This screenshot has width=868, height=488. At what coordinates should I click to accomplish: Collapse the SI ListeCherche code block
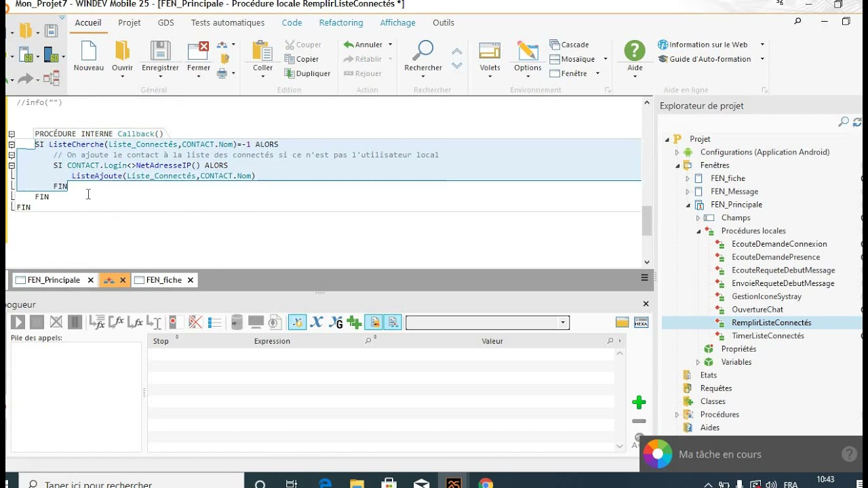[x=12, y=144]
